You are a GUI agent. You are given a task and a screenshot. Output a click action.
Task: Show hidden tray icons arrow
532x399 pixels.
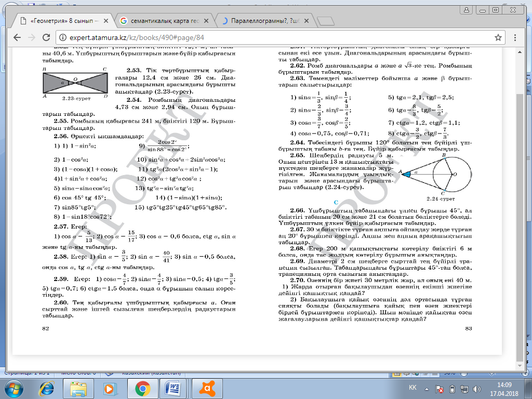pyautogui.click(x=427, y=389)
